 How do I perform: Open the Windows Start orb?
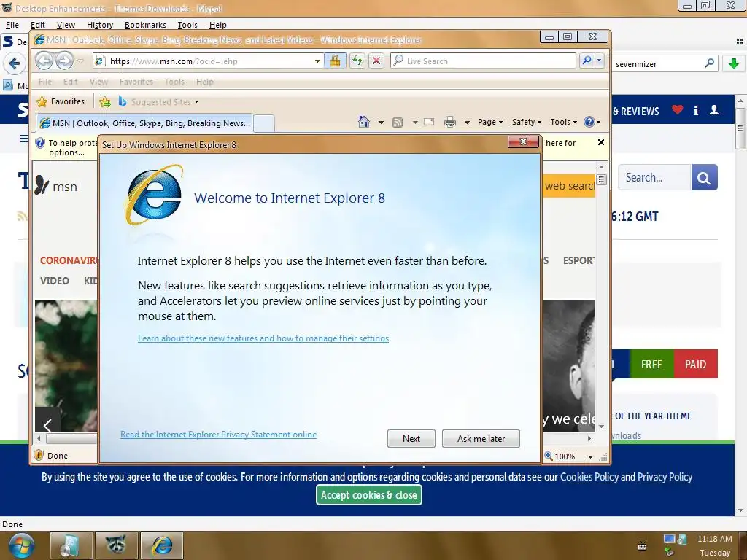[x=21, y=545]
